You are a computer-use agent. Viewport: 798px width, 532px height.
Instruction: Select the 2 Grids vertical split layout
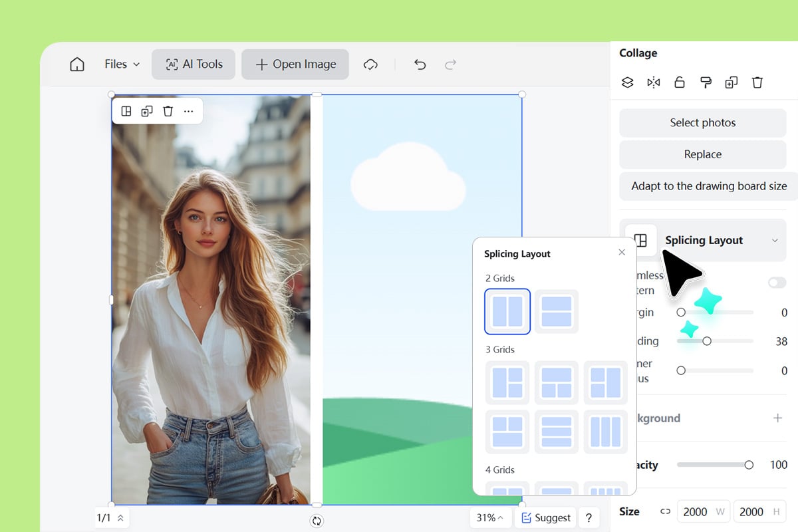(x=507, y=311)
